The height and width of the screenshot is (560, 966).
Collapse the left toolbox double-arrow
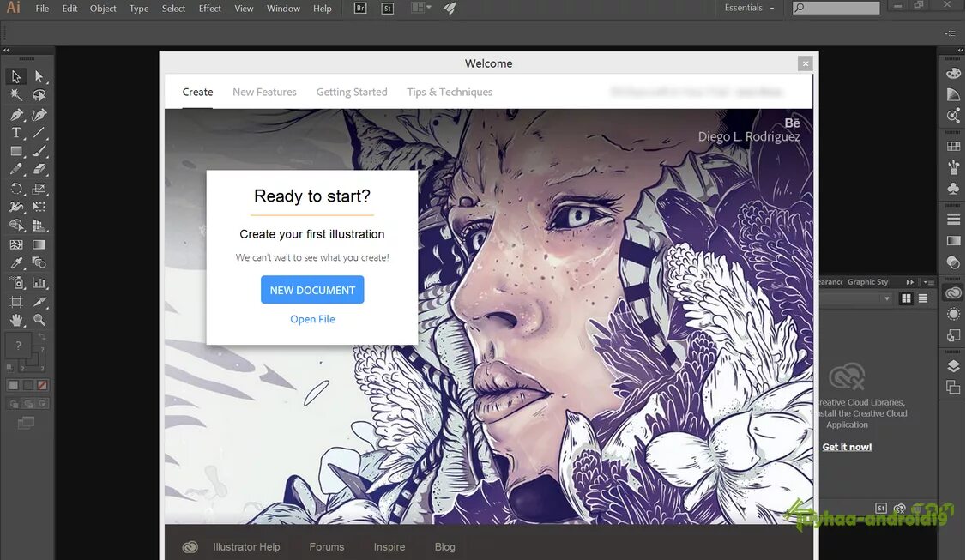(x=6, y=50)
